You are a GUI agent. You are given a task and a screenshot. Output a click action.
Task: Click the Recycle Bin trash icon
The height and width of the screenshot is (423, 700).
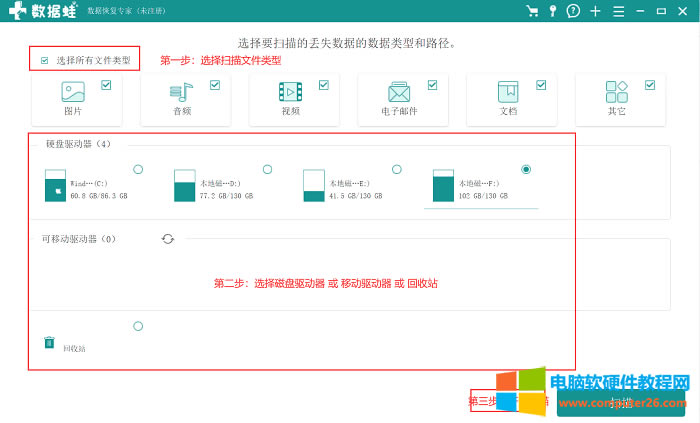pyautogui.click(x=49, y=343)
